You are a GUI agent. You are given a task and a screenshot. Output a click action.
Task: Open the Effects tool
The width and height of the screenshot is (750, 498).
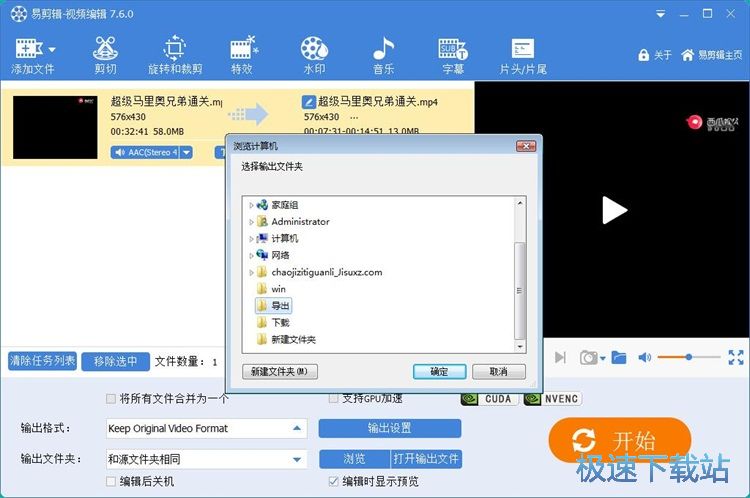[243, 55]
